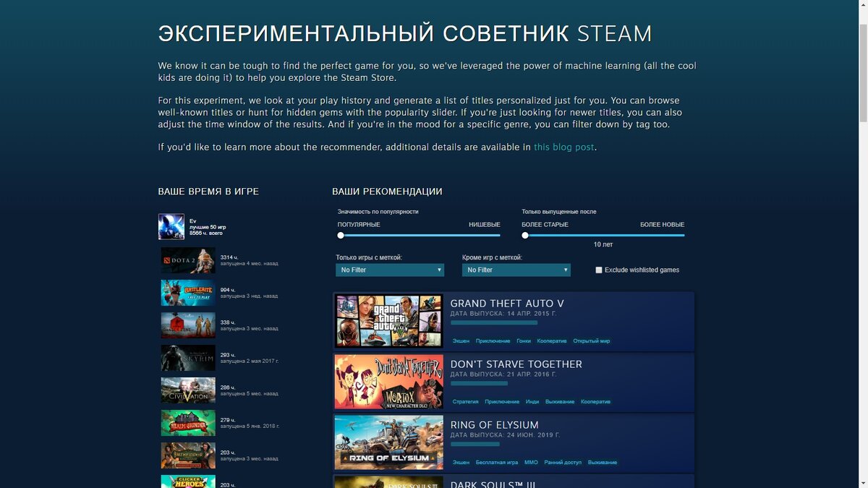Click the '293 ч.' Skyrim playtime
Screen dimensions: 868x488
[228, 354]
